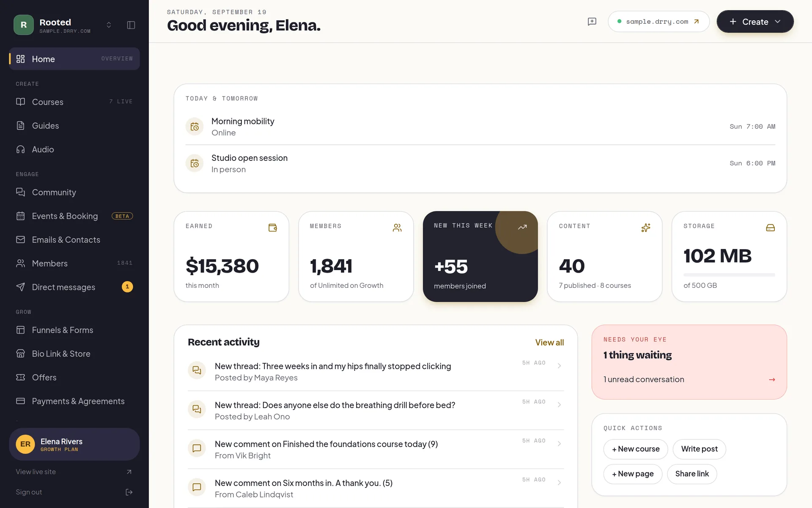This screenshot has width=812, height=508.
Task: Click the Funnels & Forms layout icon
Action: pos(20,330)
